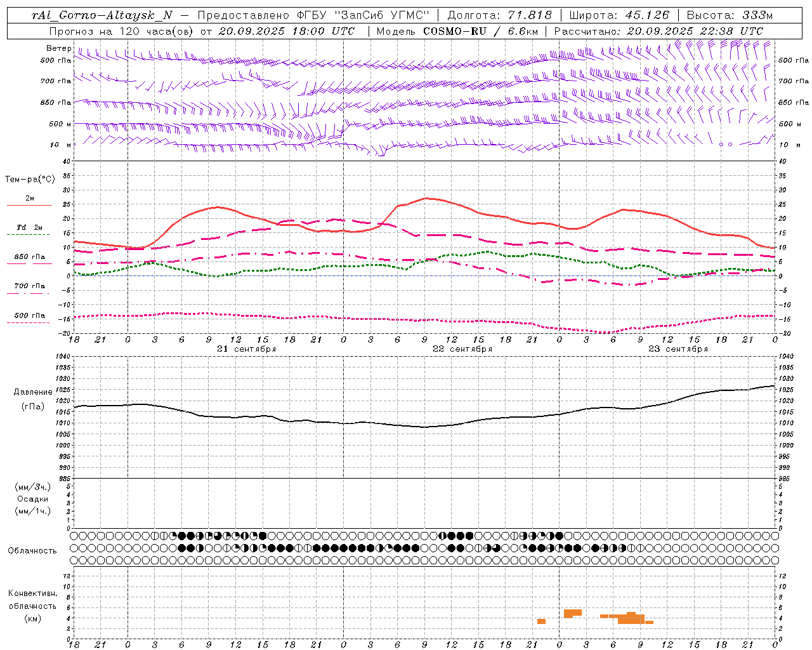Click the small orange convective block near hour 21

click(541, 621)
